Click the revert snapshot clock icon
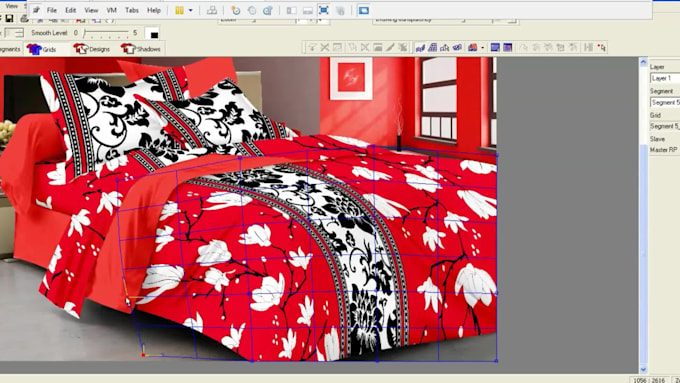680x383 pixels. (x=252, y=10)
